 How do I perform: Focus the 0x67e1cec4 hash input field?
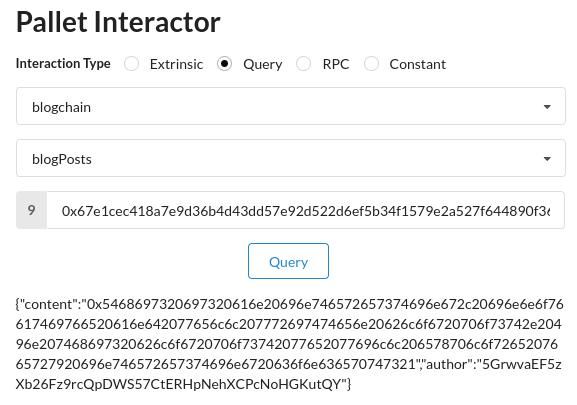click(305, 210)
